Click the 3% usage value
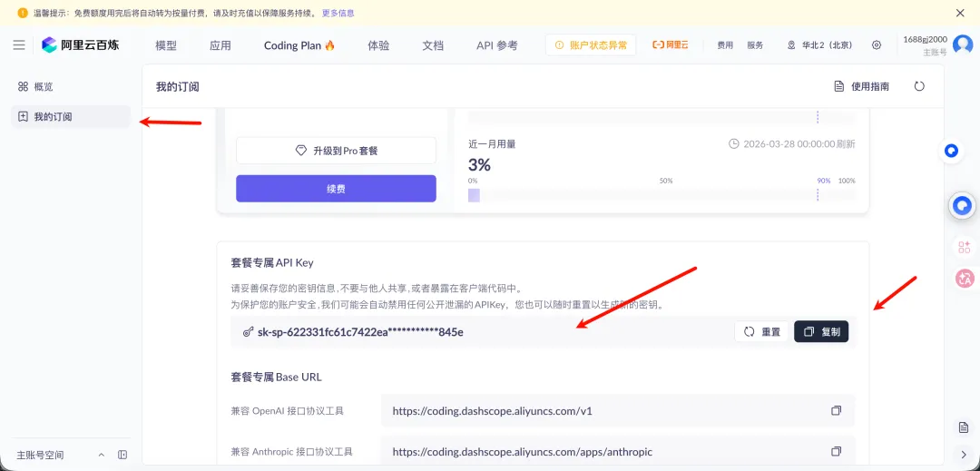The image size is (980, 471). tap(479, 165)
